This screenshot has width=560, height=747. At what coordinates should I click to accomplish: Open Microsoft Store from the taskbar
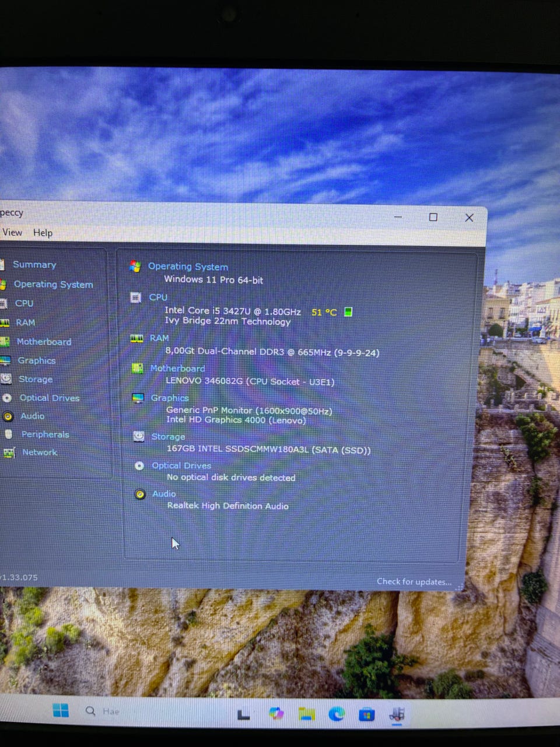pyautogui.click(x=366, y=714)
